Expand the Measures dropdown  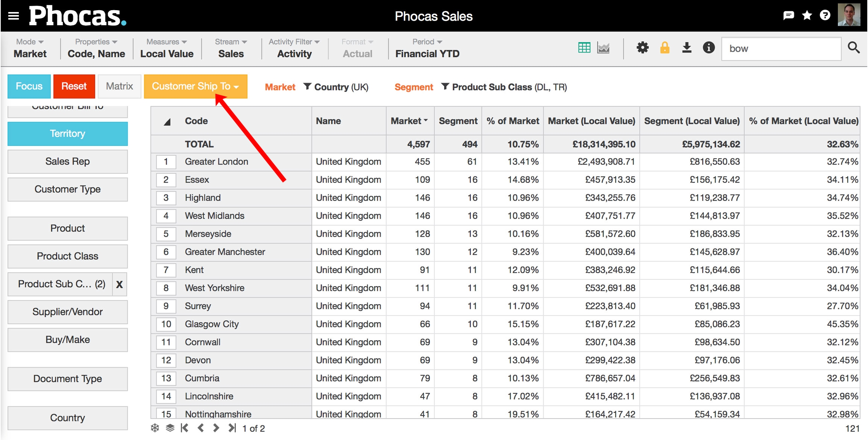click(x=167, y=42)
